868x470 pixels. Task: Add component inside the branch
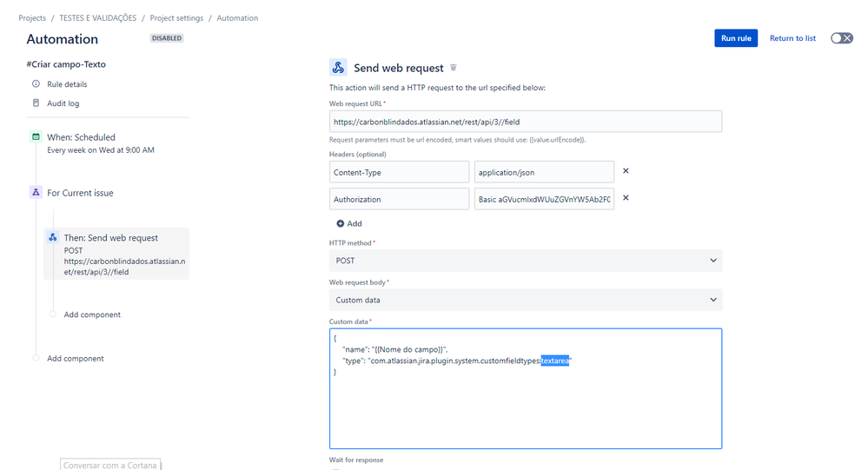coord(92,314)
